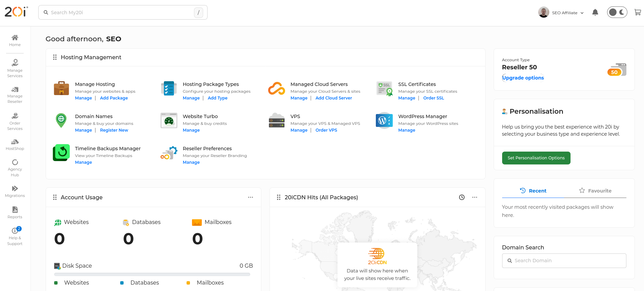Click Order VPS link
Viewport: 644px width, 291px height.
coord(326,130)
